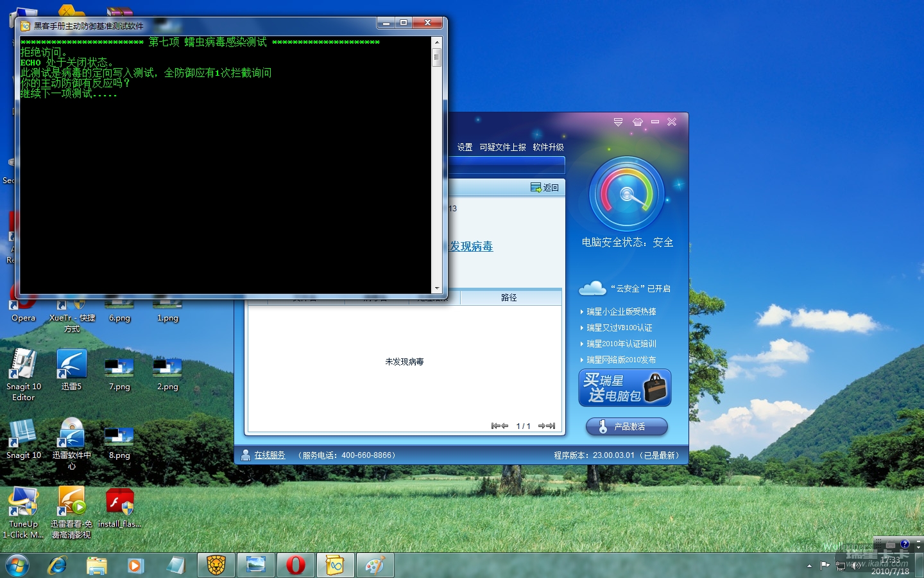Open TuneUp 1-Click Maintenance icon
924x578 pixels.
(24, 512)
